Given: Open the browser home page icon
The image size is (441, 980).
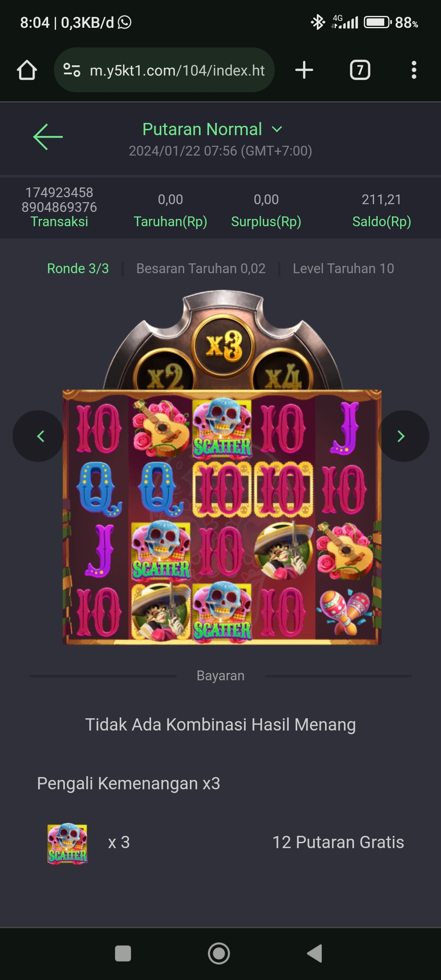Looking at the screenshot, I should [27, 70].
